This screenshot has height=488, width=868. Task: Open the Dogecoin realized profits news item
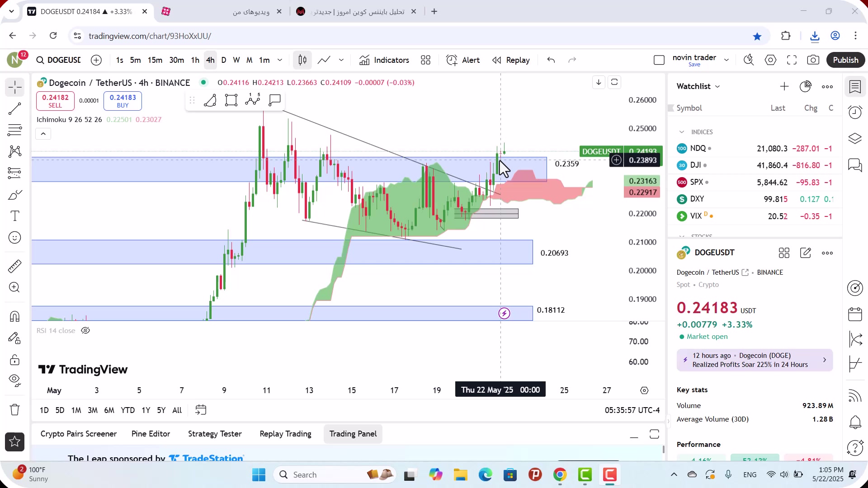755,360
